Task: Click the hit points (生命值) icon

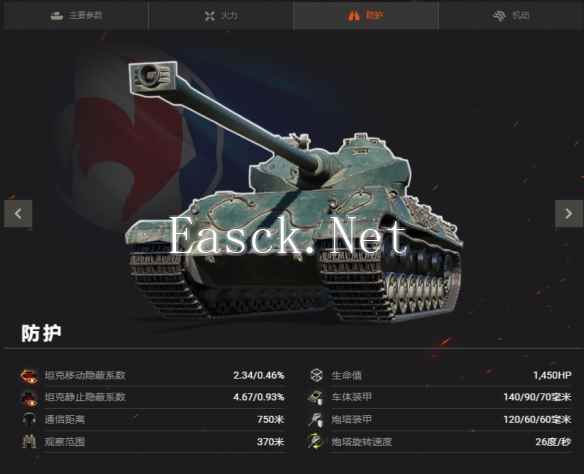Action: click(x=316, y=375)
